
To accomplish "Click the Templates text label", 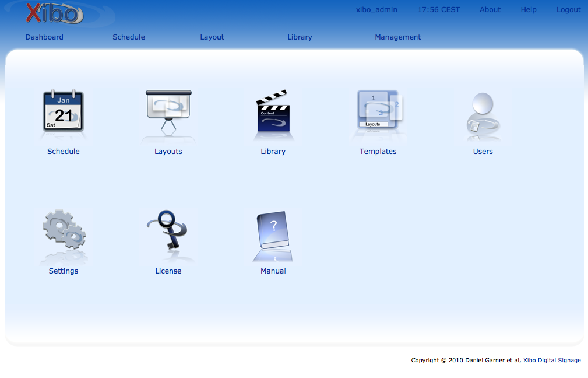I will [x=378, y=151].
